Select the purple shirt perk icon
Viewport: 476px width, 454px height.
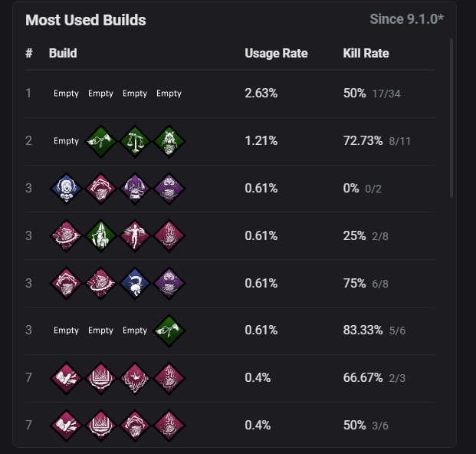tap(135, 189)
